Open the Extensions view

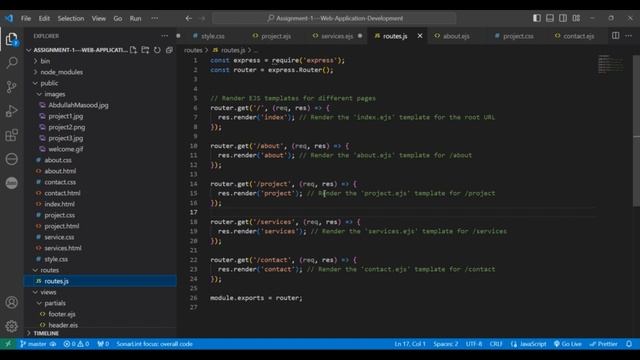pos(11,135)
